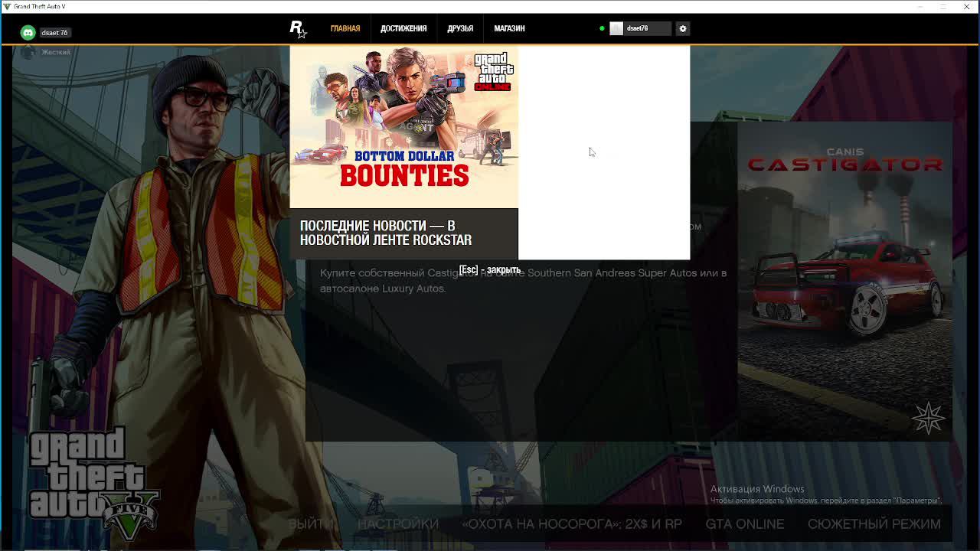Open Social Club settings gear
980x551 pixels.
pos(683,28)
